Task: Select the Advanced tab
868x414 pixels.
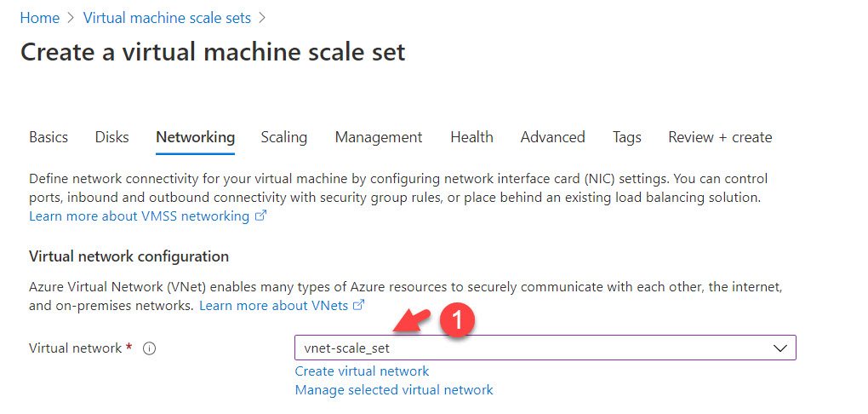Action: tap(552, 137)
